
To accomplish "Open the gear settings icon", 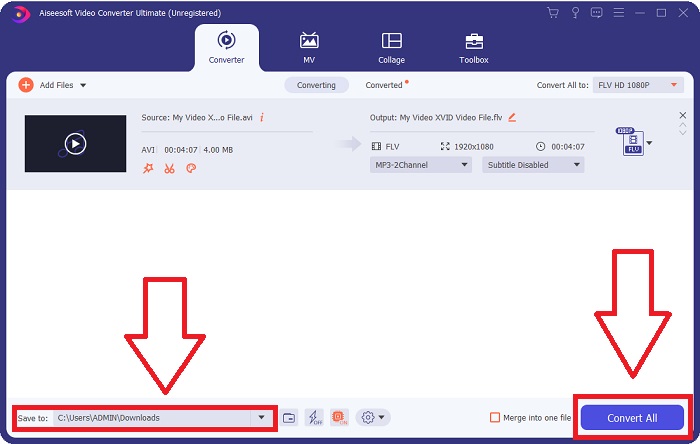I will pos(367,418).
